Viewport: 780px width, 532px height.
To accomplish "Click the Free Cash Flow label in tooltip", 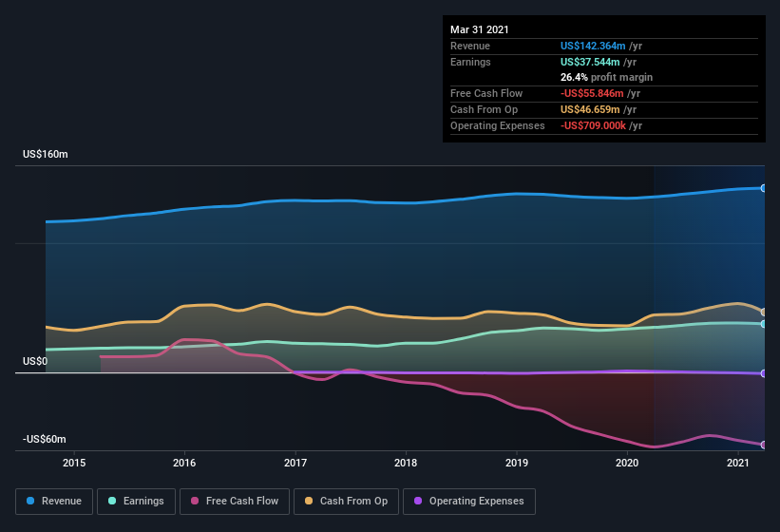I will pos(486,93).
